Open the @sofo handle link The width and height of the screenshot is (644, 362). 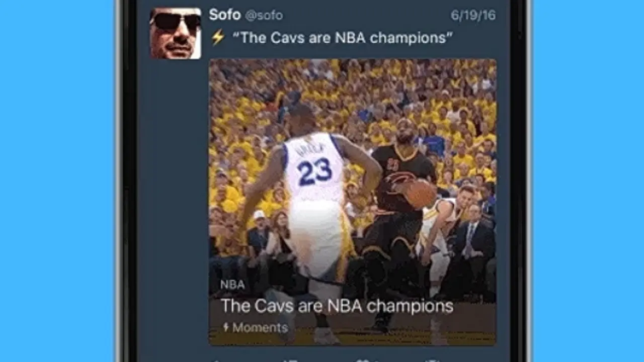click(264, 16)
